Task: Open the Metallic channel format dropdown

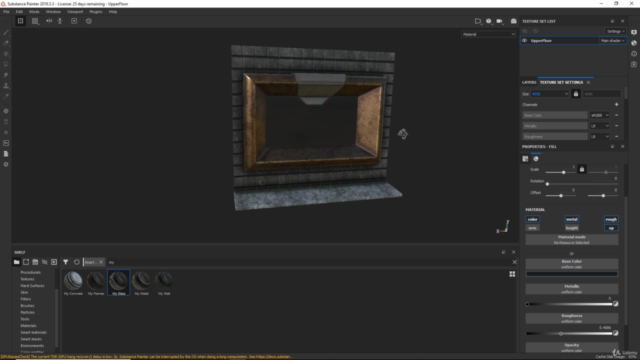Action: pos(600,126)
